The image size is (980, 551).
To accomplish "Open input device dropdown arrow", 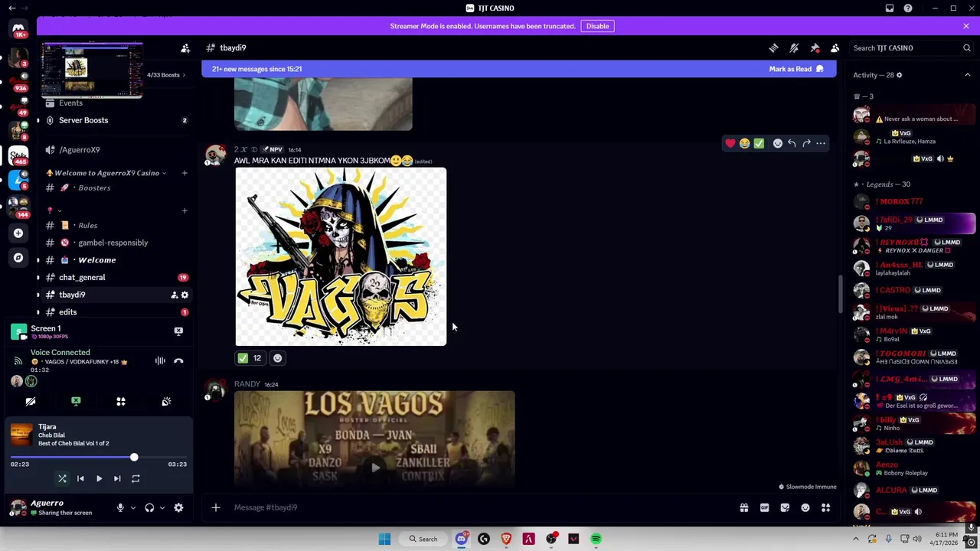I will (x=132, y=507).
